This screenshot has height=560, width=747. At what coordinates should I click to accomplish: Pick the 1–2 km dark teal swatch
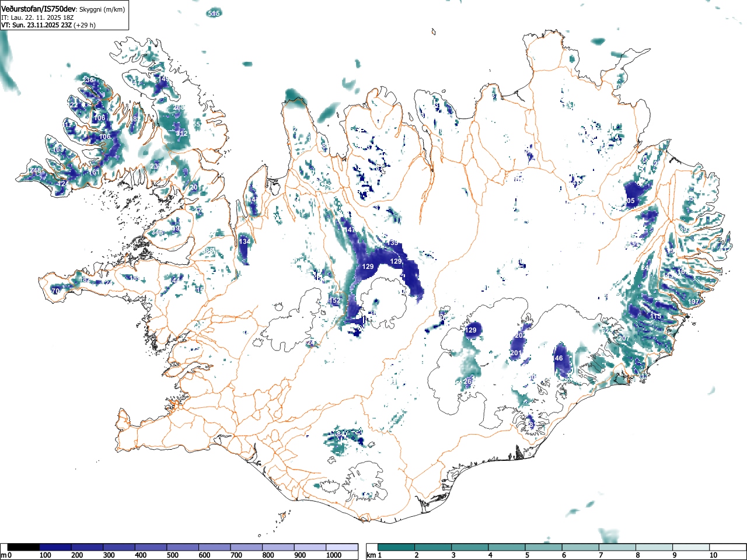397,547
